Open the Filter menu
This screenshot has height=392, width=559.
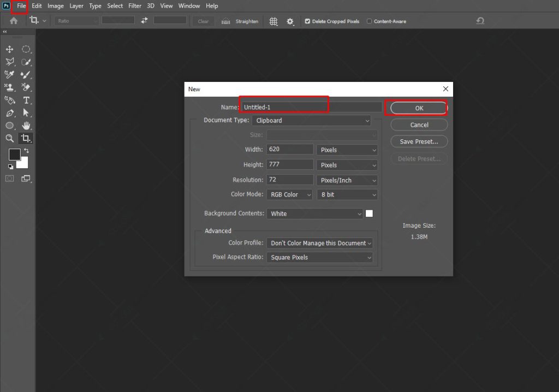[x=134, y=6]
